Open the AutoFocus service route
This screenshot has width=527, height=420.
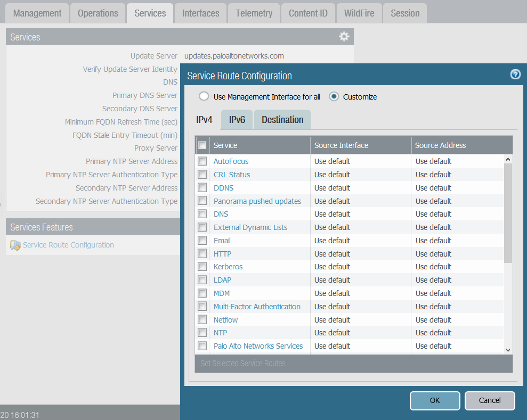231,161
